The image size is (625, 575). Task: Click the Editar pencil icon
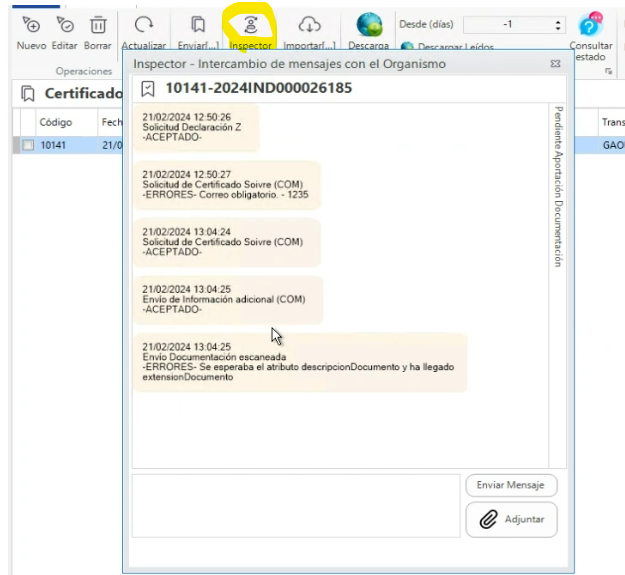click(65, 25)
